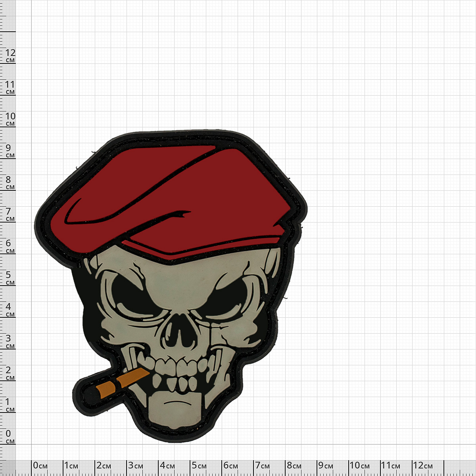Click the "2 см" label on the vertical ruler
The image size is (476, 476).
coord(10,373)
